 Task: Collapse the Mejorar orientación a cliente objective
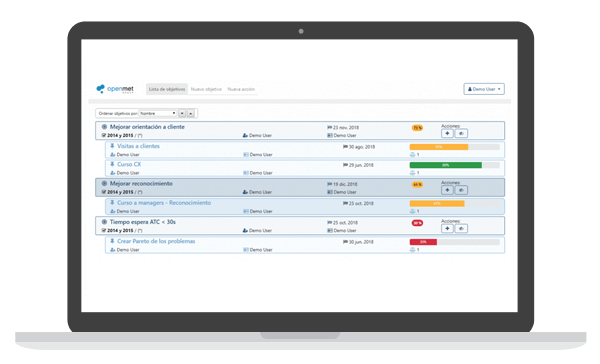[x=104, y=127]
